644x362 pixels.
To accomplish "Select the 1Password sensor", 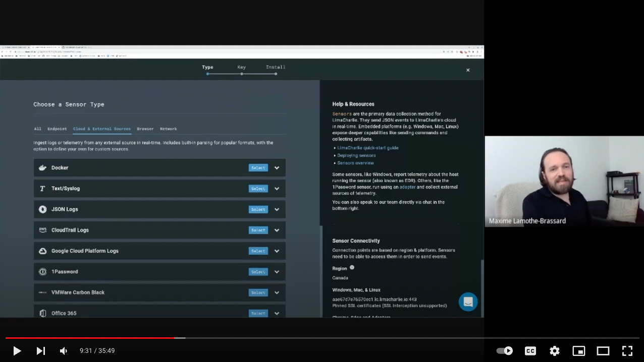I will click(x=258, y=272).
